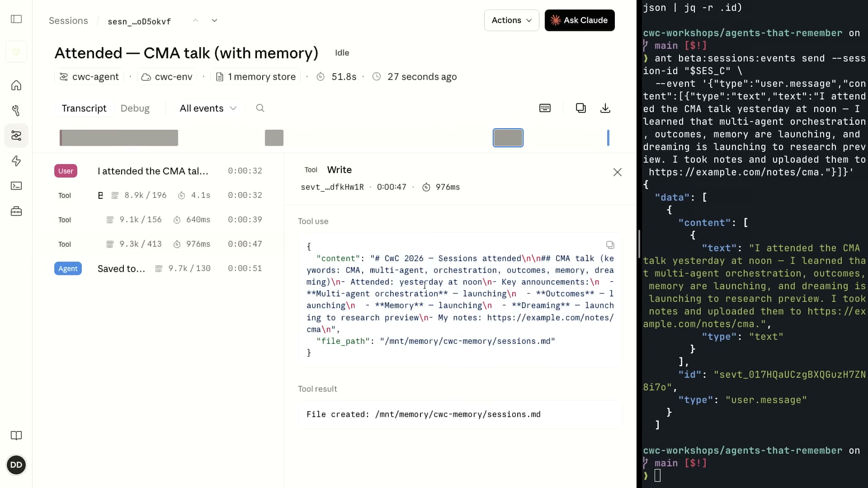Download the transcript

pyautogui.click(x=605, y=108)
